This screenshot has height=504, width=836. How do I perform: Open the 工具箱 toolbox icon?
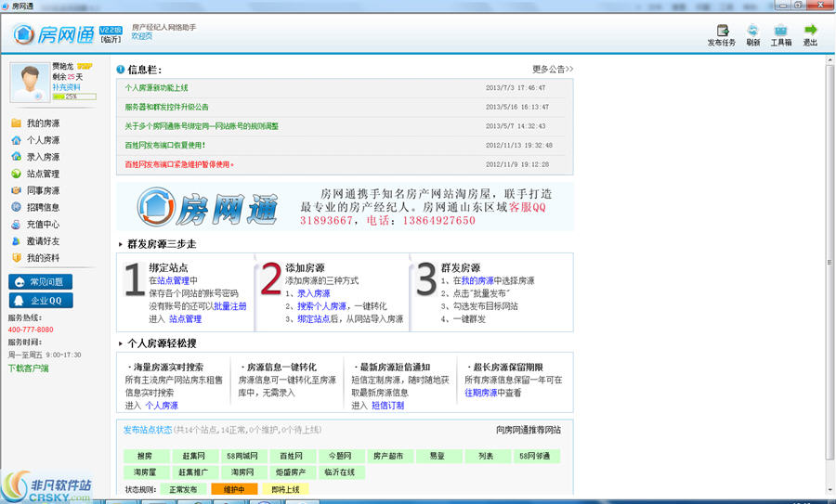tap(780, 31)
